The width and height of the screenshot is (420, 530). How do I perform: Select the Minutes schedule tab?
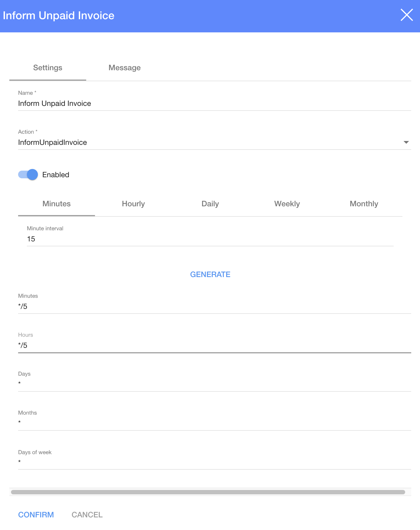pos(57,204)
